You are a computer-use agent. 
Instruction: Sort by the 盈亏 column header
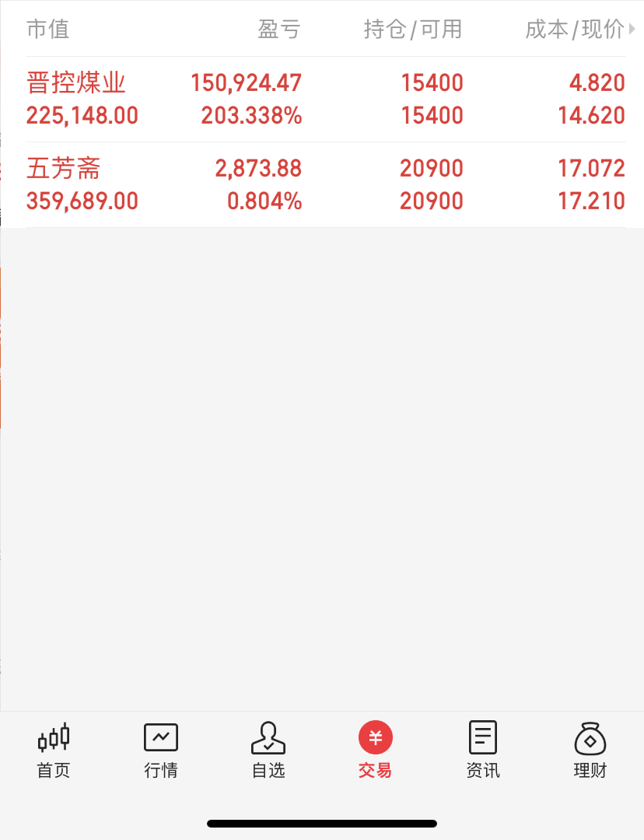279,29
